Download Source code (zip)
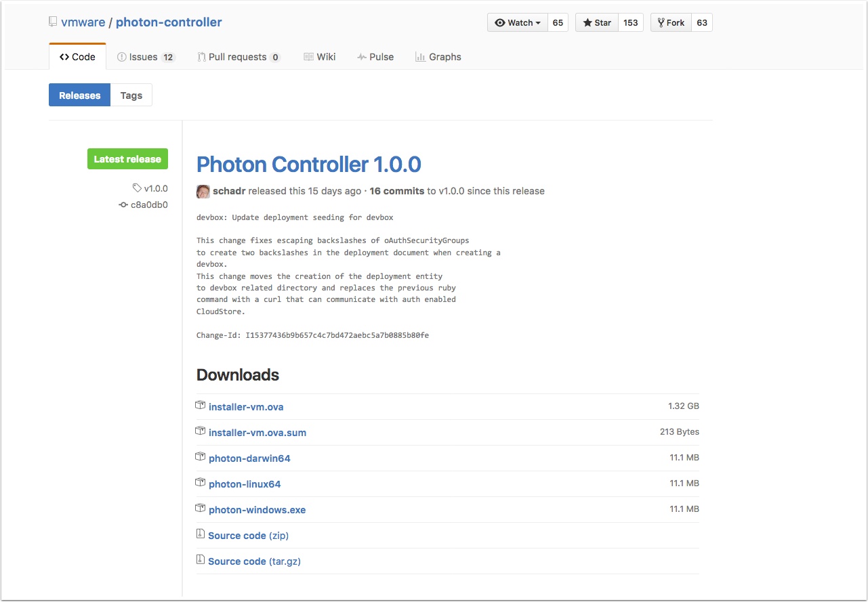868x602 pixels. point(249,536)
